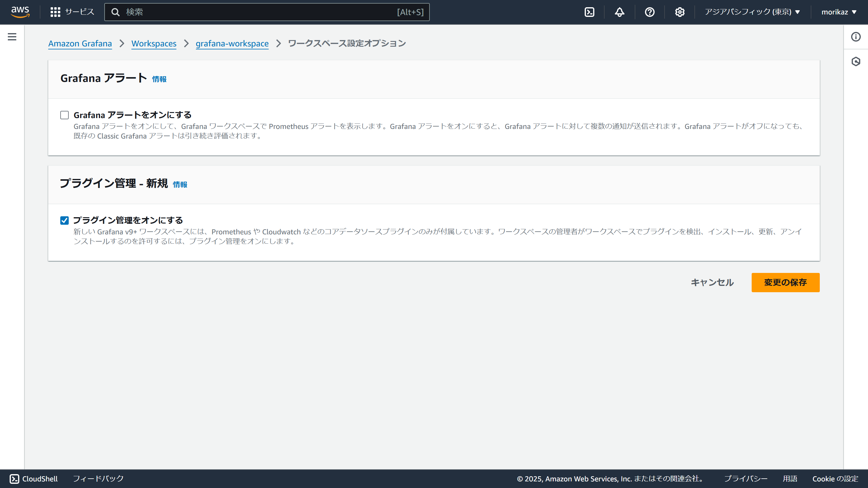Enable Grafana アラートをオンにする checkbox
The width and height of the screenshot is (868, 488).
tap(64, 115)
